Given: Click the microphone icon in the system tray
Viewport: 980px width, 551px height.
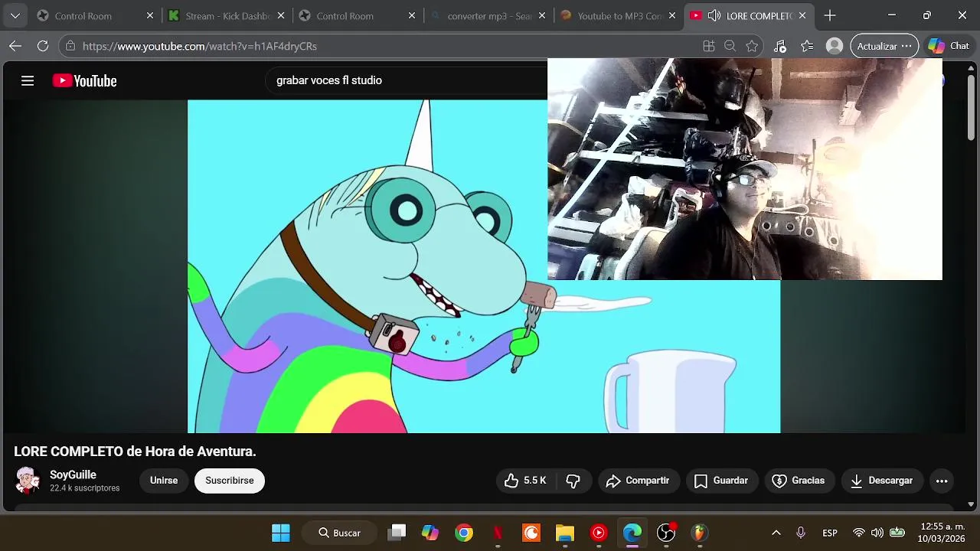Looking at the screenshot, I should (x=801, y=533).
